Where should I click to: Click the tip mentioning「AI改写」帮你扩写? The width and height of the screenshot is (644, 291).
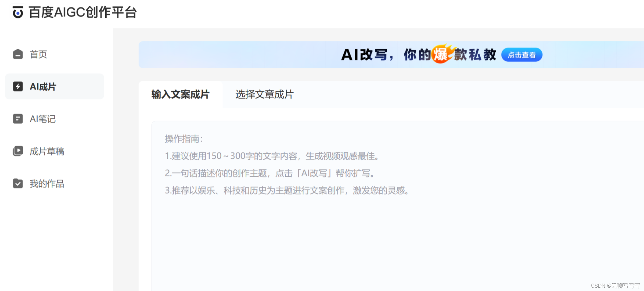point(270,173)
